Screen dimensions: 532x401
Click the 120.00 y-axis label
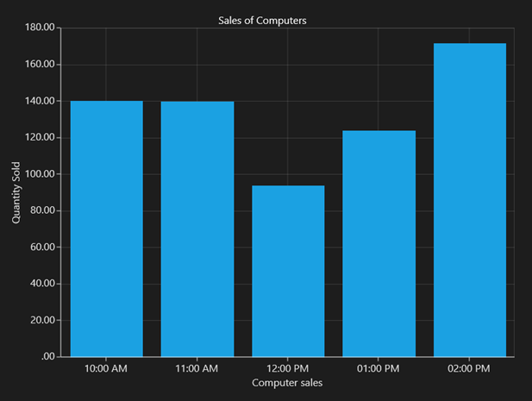click(x=40, y=137)
